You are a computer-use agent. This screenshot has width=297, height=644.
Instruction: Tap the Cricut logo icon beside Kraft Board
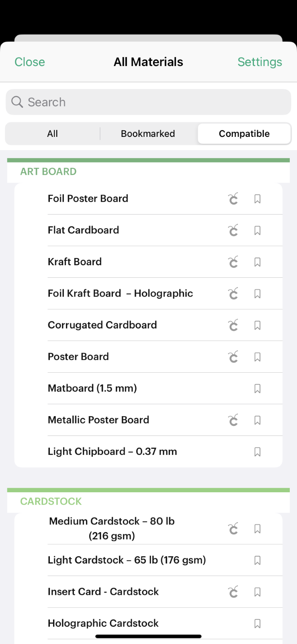point(233,262)
